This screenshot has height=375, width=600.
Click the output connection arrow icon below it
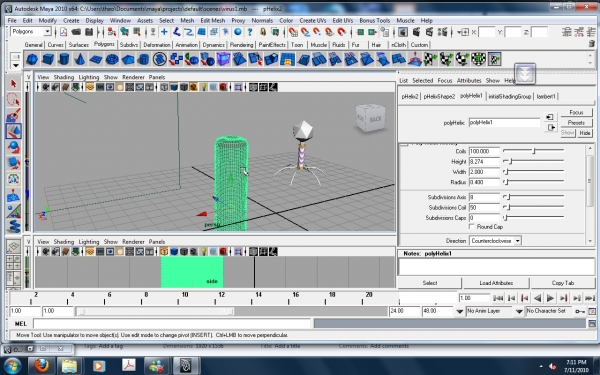(x=550, y=128)
